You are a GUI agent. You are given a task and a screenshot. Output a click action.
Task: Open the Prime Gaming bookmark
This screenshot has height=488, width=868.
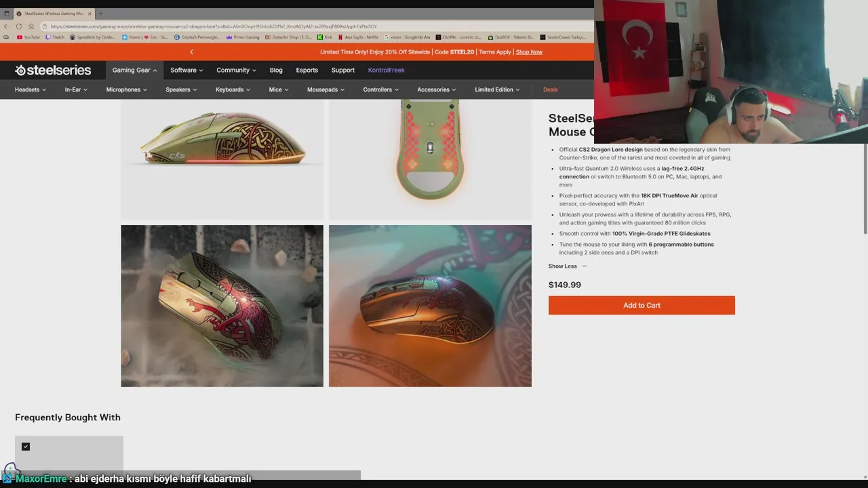243,37
